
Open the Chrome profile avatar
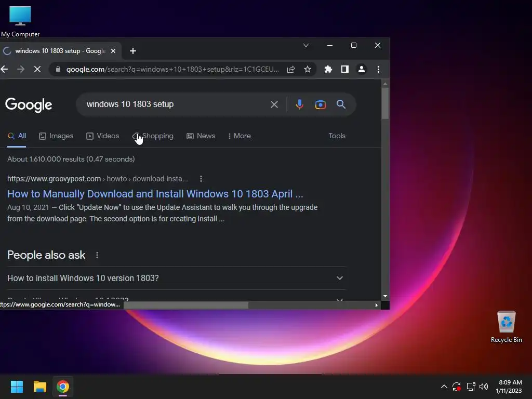click(362, 69)
